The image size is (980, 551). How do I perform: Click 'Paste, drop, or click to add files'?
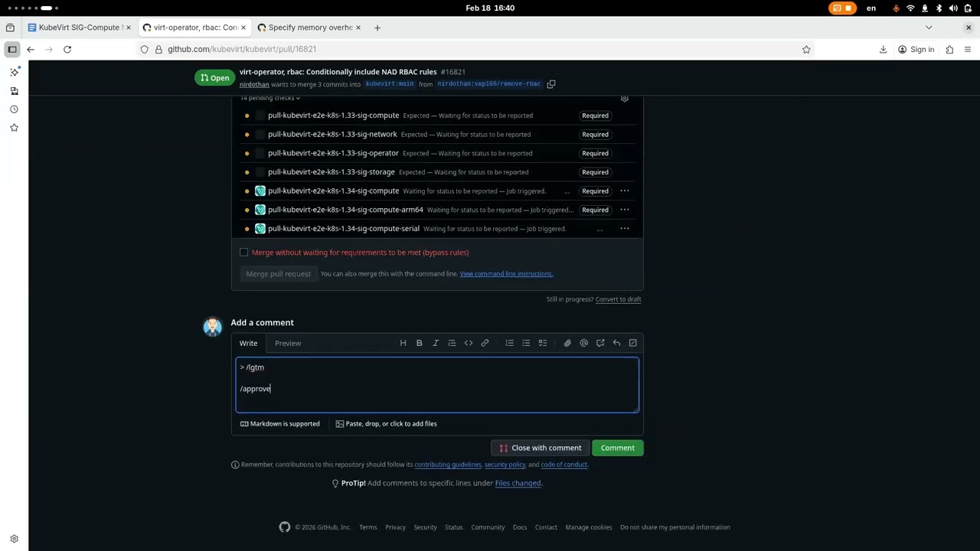point(386,424)
